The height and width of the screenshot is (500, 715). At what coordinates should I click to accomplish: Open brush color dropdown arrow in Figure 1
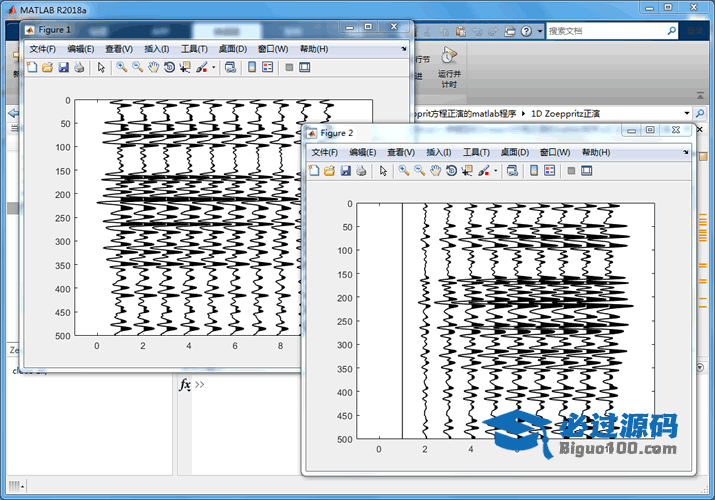click(213, 68)
